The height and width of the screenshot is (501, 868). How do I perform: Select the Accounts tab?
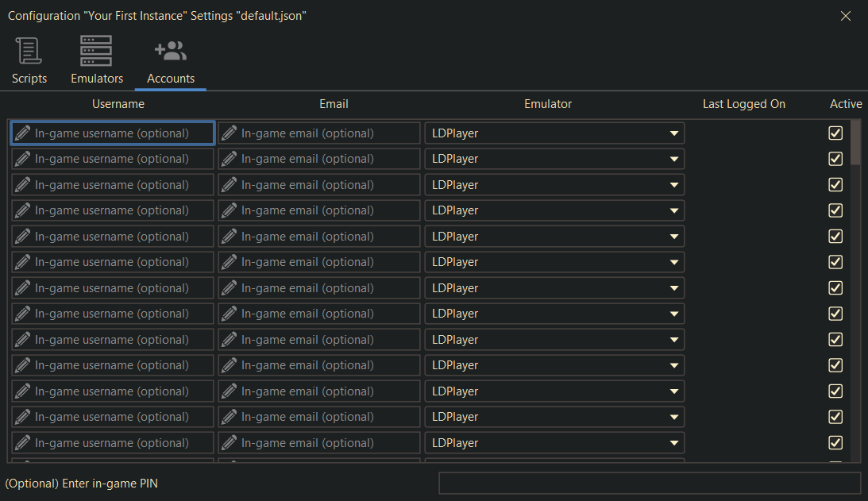(x=171, y=62)
